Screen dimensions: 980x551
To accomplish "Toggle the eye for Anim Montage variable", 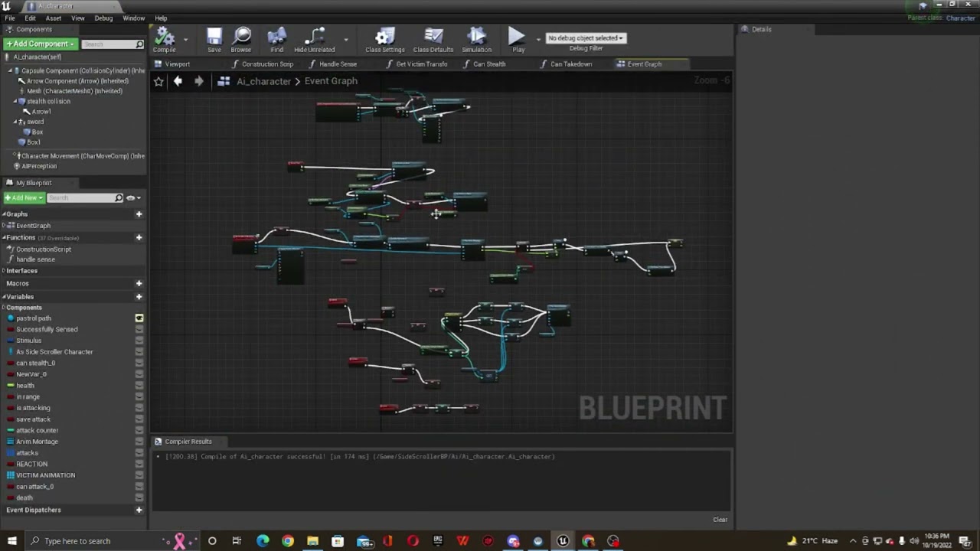I will (139, 442).
